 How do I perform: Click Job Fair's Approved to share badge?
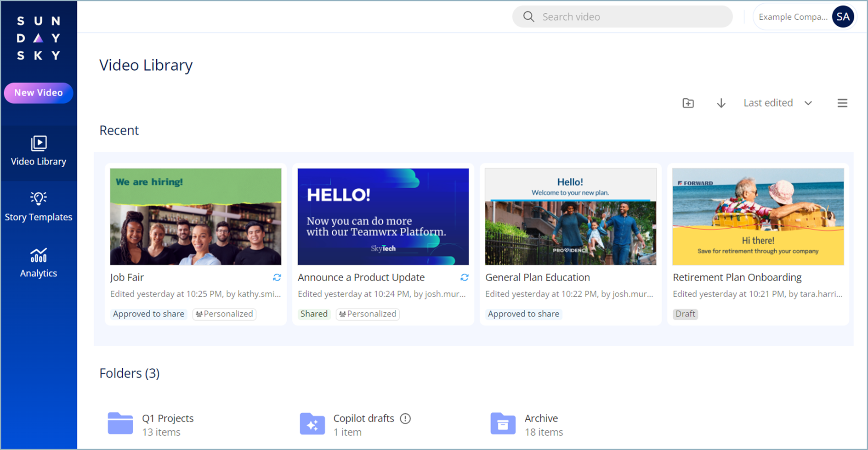(148, 314)
